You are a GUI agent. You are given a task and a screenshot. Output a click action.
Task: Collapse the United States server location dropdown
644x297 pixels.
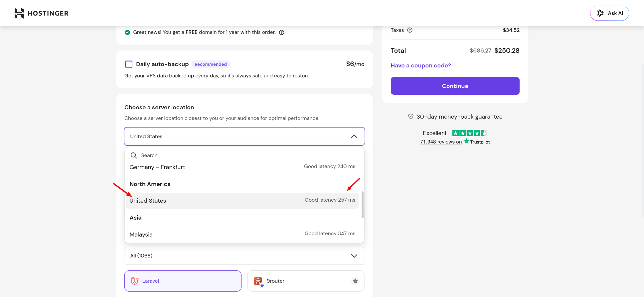[244, 137]
